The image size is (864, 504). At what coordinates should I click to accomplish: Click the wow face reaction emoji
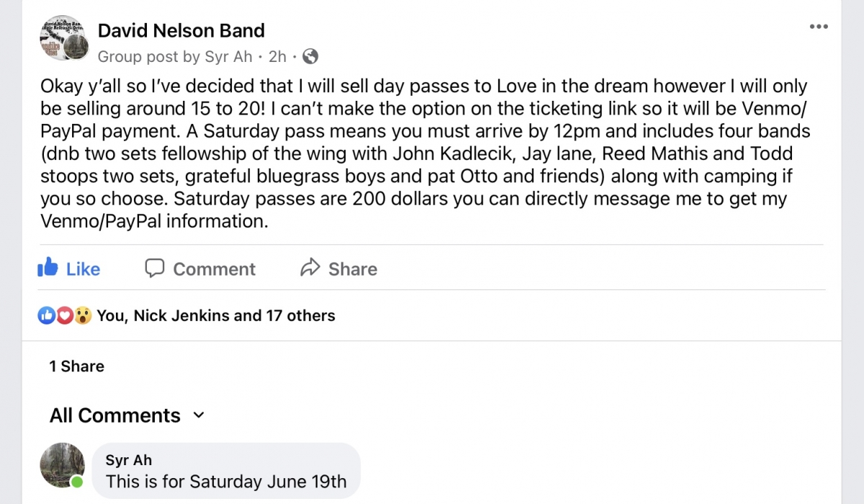(83, 315)
